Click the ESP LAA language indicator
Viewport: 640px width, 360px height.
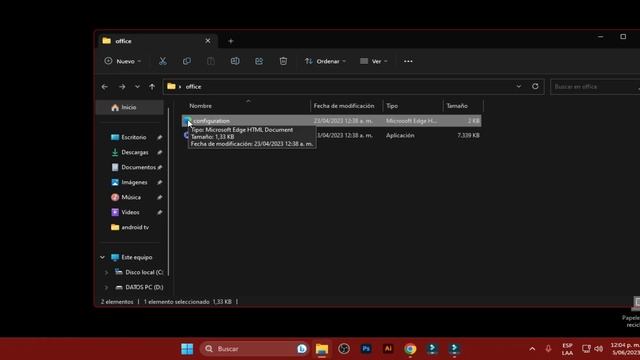coord(567,349)
